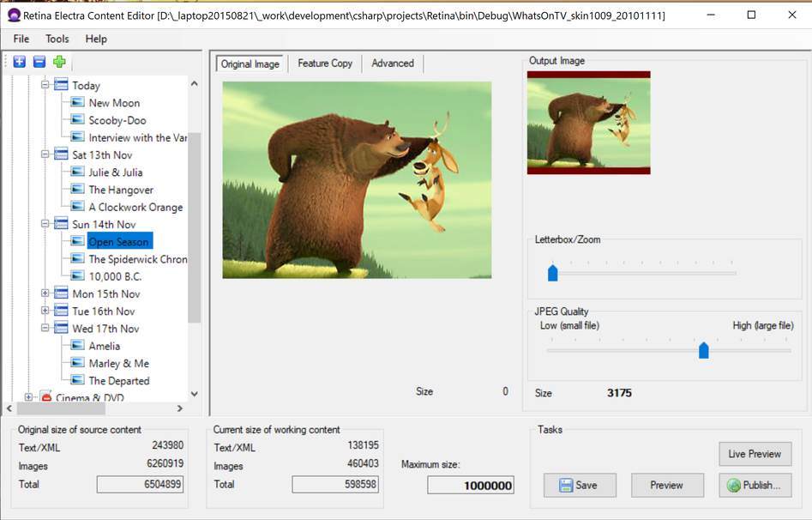Viewport: 812px width, 520px height.
Task: Click the Maximum size input field
Action: click(x=471, y=486)
